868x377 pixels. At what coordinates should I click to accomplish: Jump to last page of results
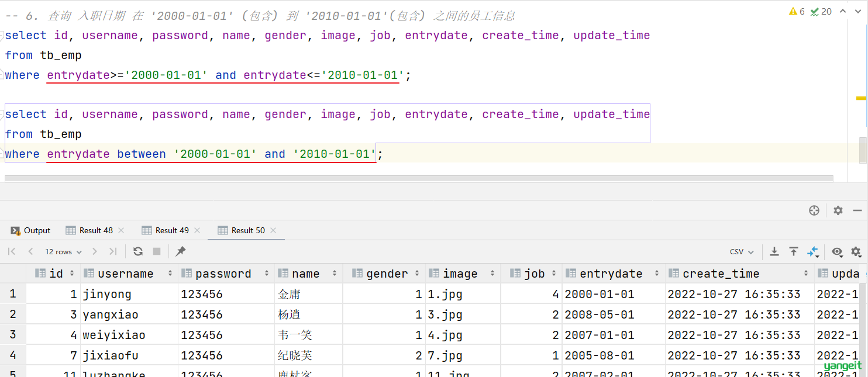(x=113, y=251)
